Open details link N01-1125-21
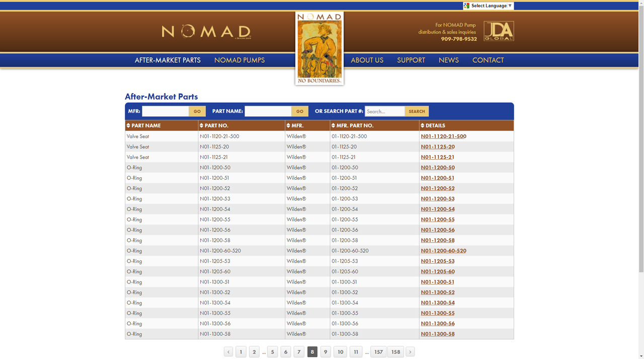644x359 pixels. tap(437, 157)
